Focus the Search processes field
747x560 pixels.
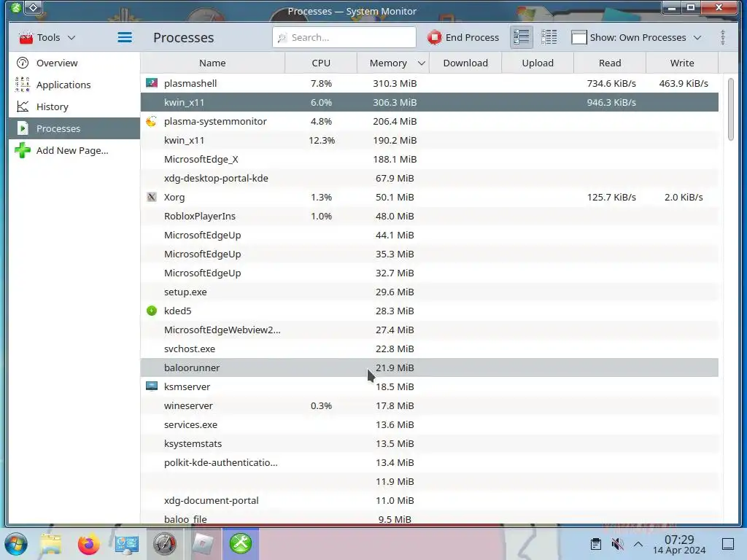tap(344, 37)
